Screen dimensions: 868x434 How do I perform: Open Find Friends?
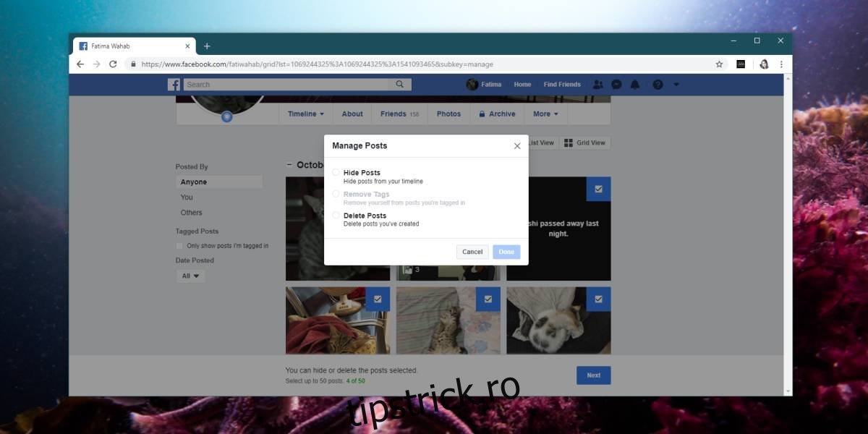coord(562,85)
